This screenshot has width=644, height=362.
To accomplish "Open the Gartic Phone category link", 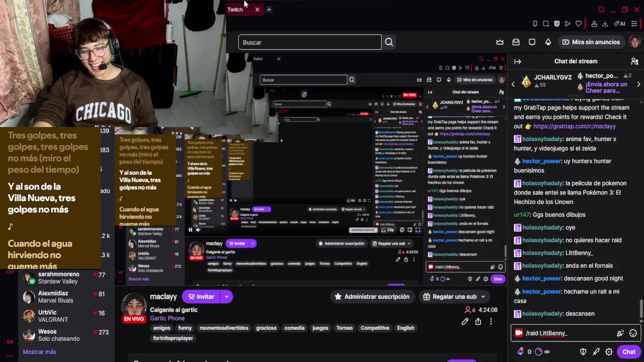I will [167, 318].
